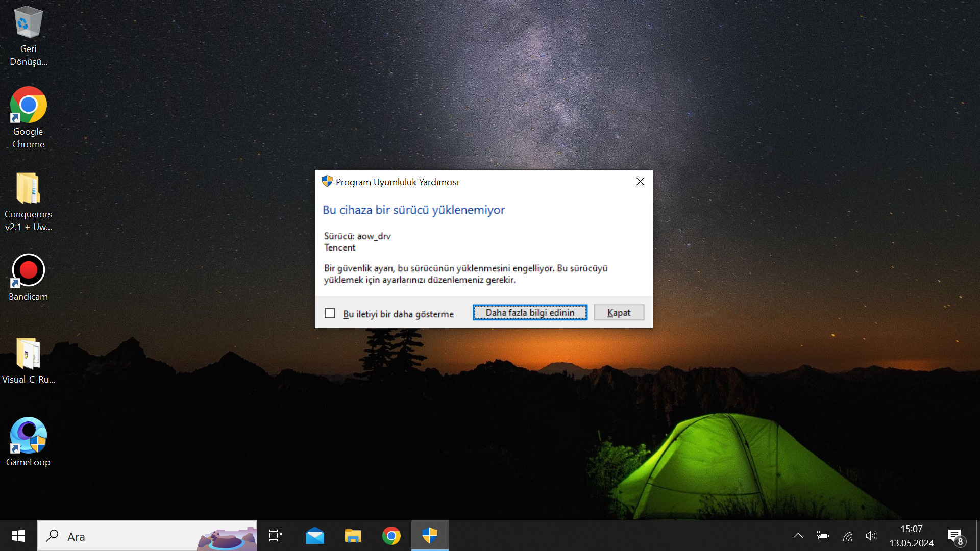The height and width of the screenshot is (551, 980).
Task: Click the Ara search box
Action: tap(128, 536)
